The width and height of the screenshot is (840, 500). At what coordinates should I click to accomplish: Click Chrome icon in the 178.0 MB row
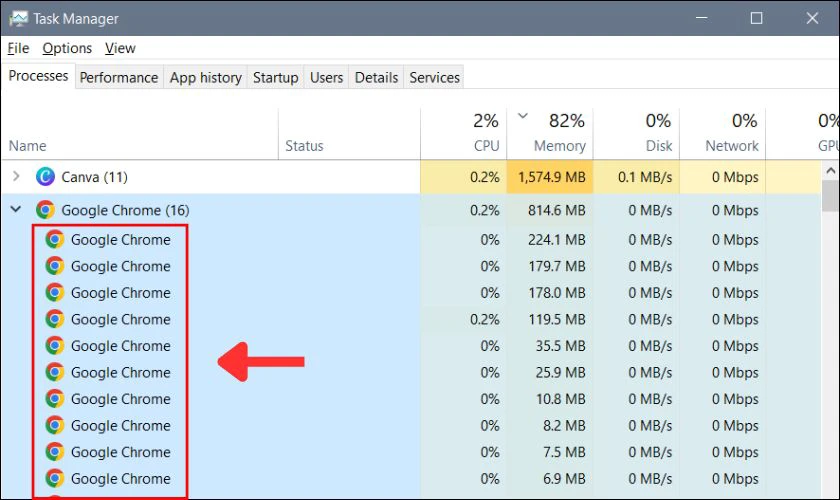pos(55,293)
